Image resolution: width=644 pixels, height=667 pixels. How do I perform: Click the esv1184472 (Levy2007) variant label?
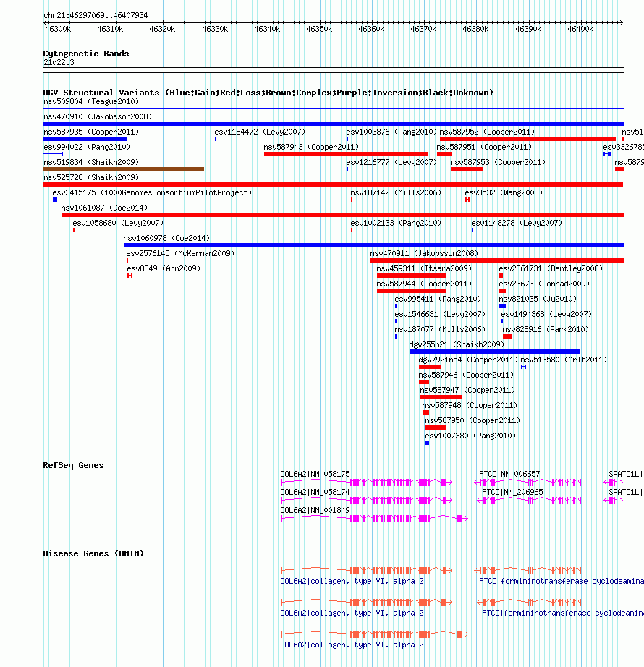pos(260,132)
